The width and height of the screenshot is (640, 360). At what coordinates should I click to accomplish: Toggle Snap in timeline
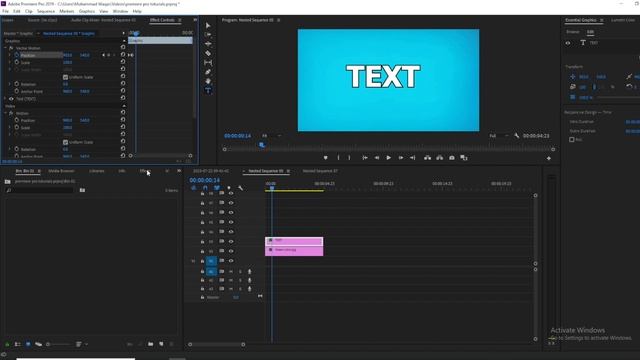[205, 188]
